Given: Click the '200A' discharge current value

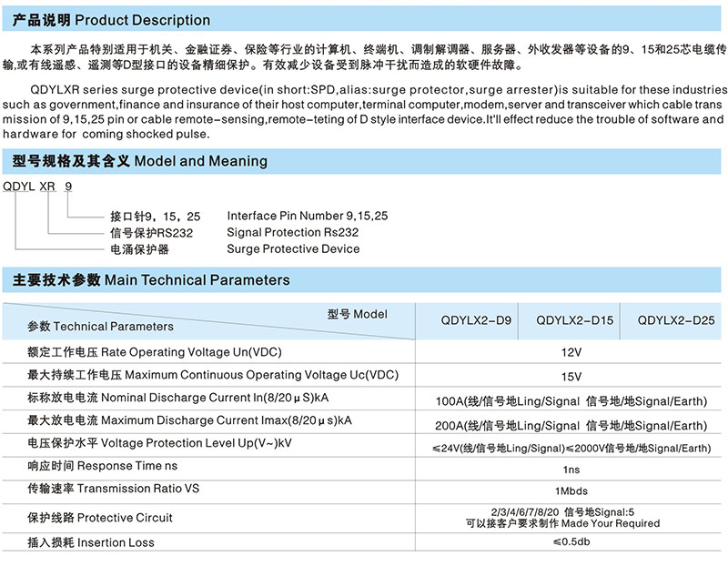Looking at the screenshot, I should [571, 425].
